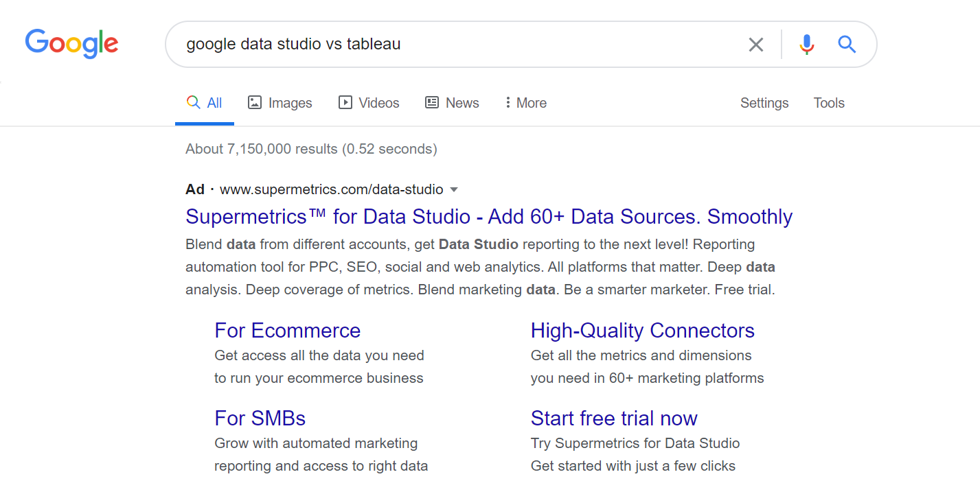Submit search with magnifying glass icon
Viewport: 980px width, 494px height.
847,45
